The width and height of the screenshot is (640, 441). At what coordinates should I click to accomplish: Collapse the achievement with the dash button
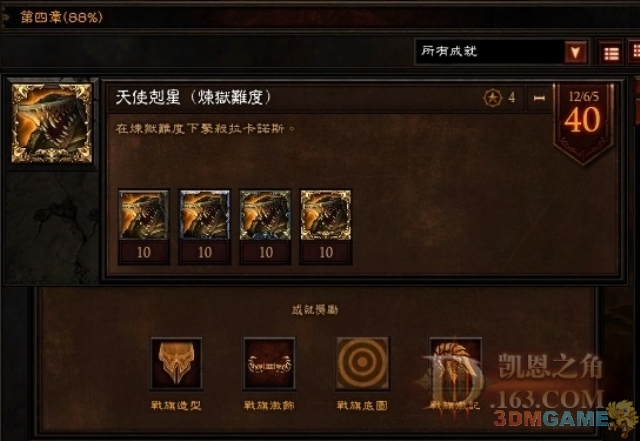539,98
